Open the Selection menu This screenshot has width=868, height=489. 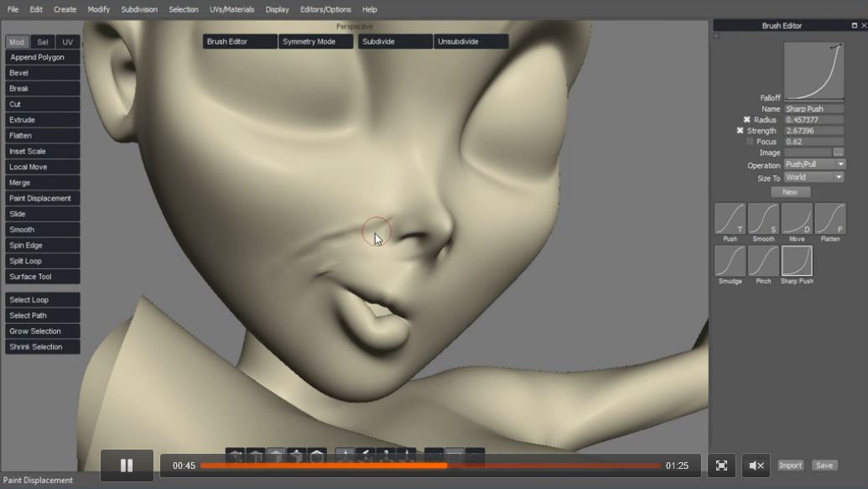(183, 9)
